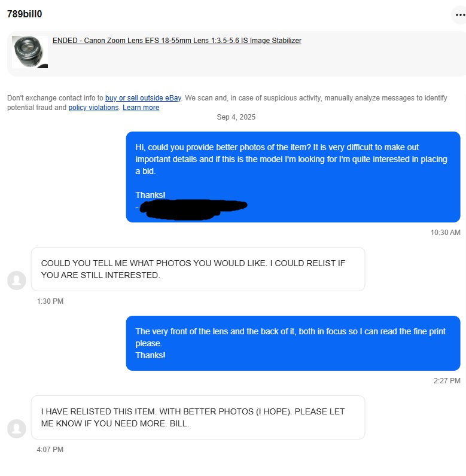Screen dimensions: 466x476
Task: Click the 2:27 PM timestamp
Action: pyautogui.click(x=447, y=381)
